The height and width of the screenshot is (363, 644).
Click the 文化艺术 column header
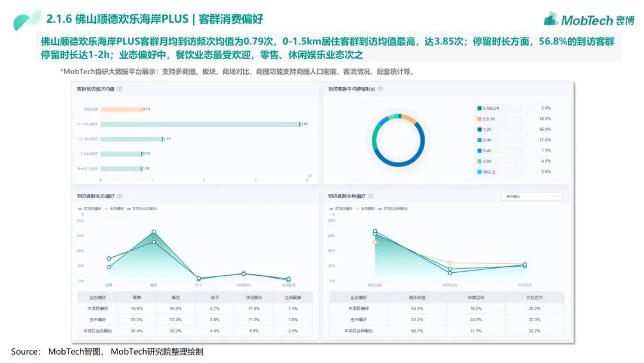[x=534, y=297]
